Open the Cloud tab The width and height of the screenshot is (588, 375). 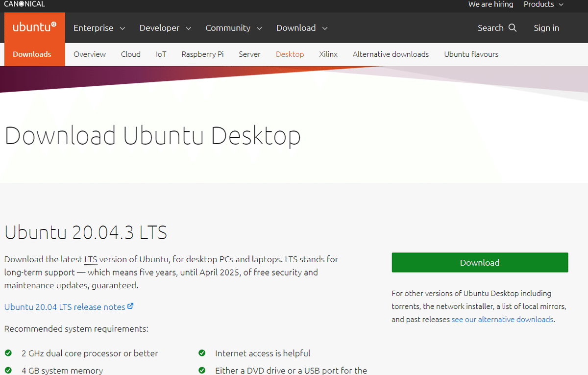pos(131,54)
